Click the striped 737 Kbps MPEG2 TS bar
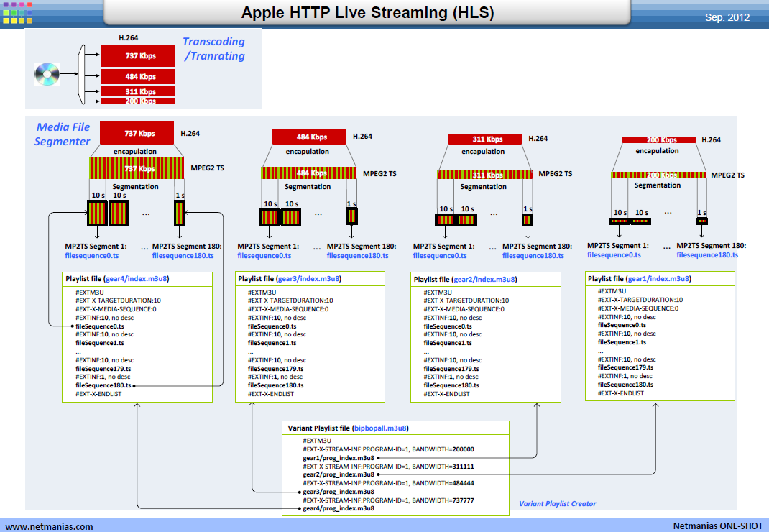 pos(137,168)
